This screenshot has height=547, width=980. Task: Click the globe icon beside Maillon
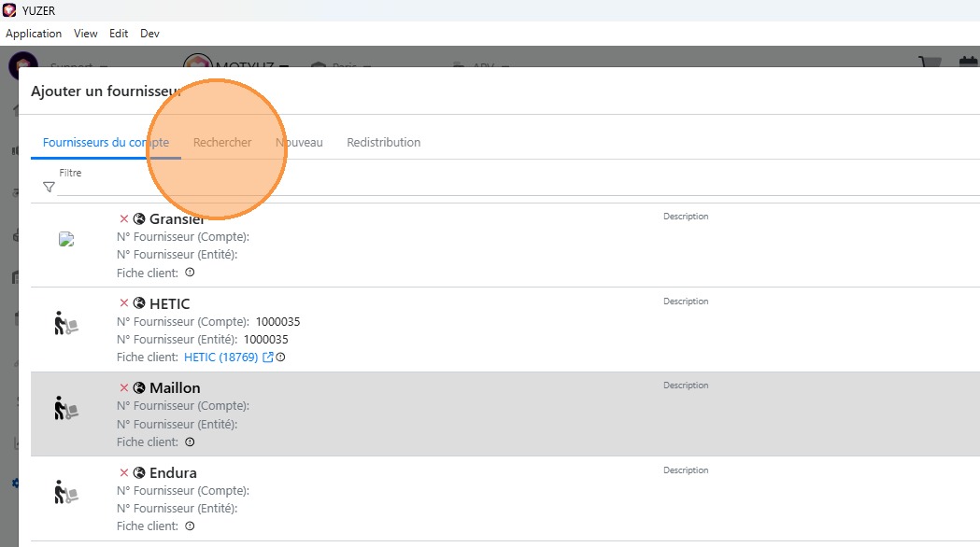click(139, 387)
